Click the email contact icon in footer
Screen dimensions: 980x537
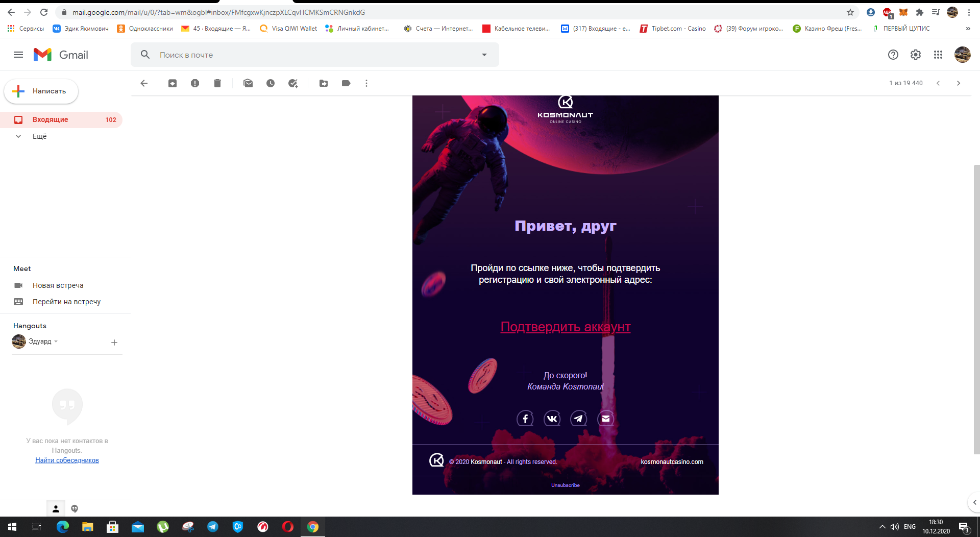(606, 419)
